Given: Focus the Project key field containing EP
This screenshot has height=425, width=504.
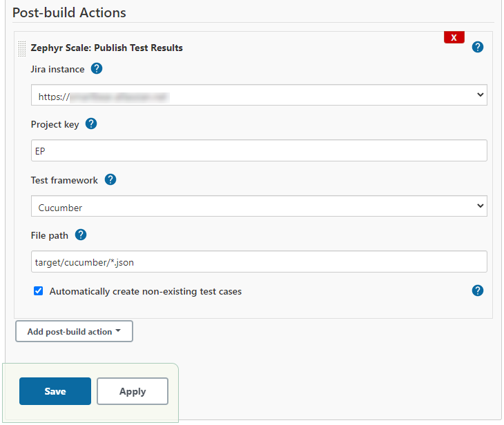Looking at the screenshot, I should (259, 150).
